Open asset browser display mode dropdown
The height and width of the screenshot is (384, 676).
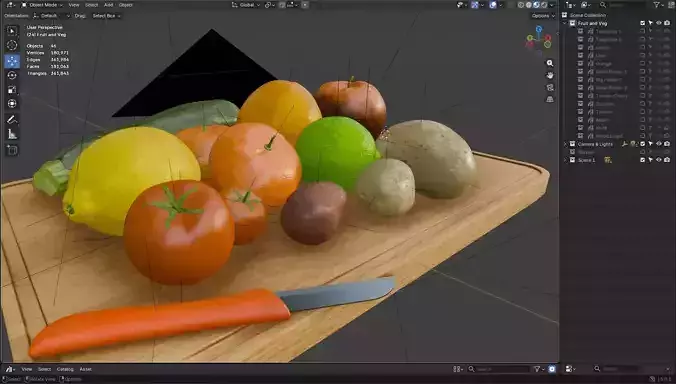point(457,369)
